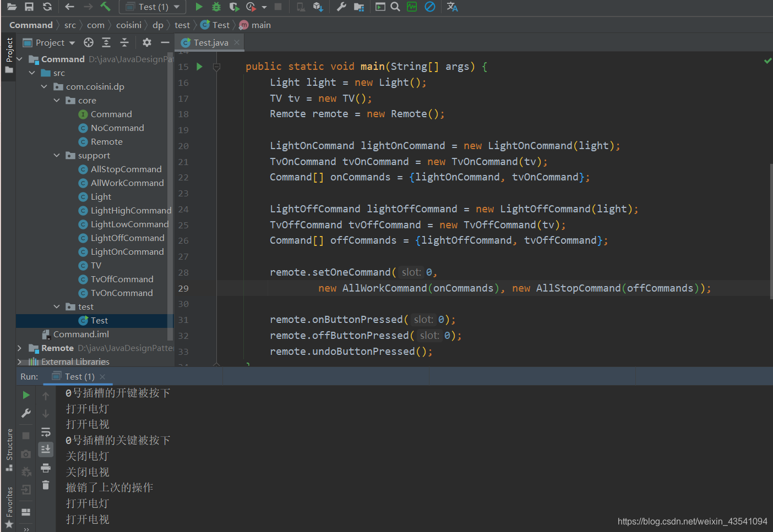Click 'coisini' in the breadcrumb bar

(129, 25)
